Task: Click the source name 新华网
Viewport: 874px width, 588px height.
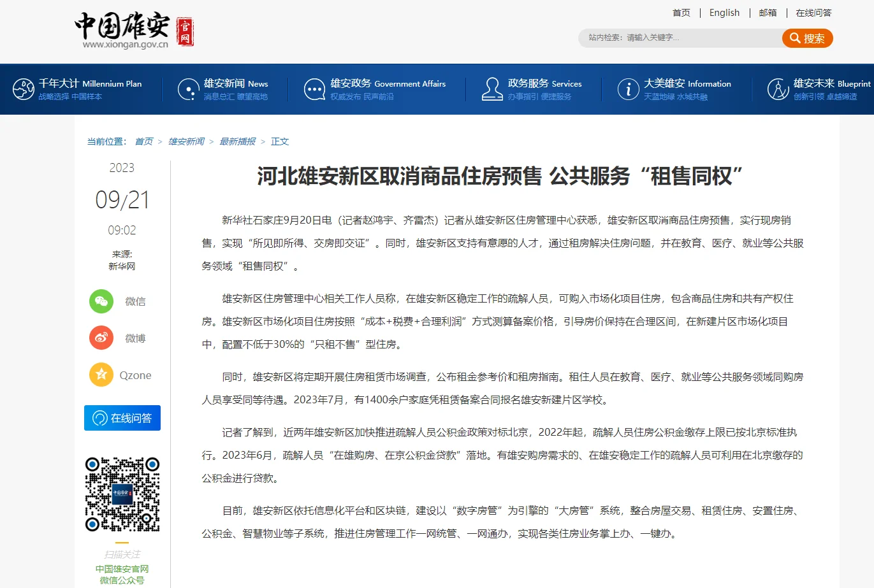Action: click(x=122, y=266)
